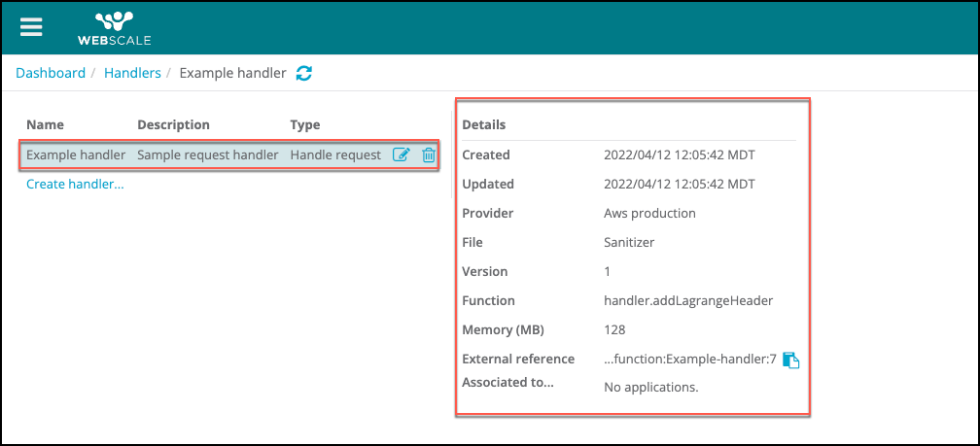Navigate to Handlers breadcrumb link
The width and height of the screenshot is (980, 446).
132,73
